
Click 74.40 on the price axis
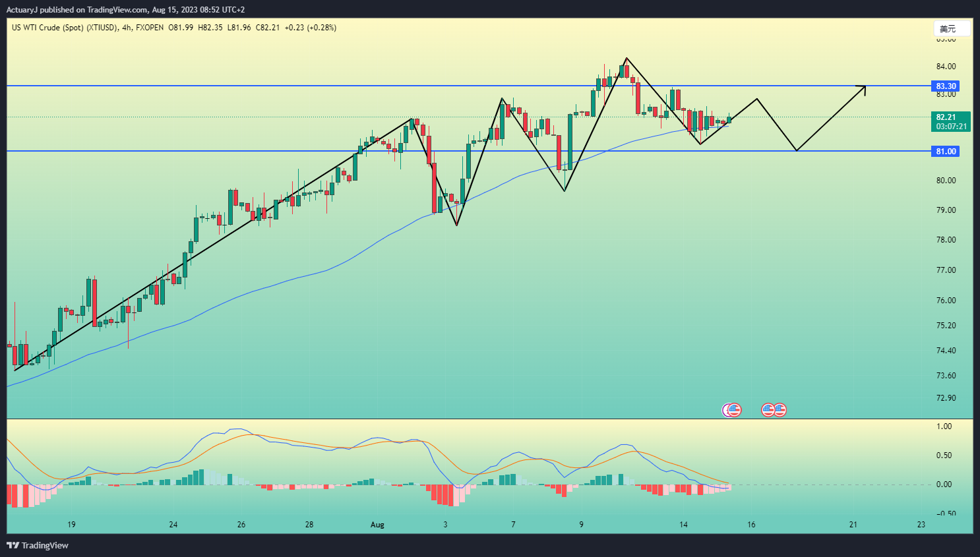coord(946,351)
